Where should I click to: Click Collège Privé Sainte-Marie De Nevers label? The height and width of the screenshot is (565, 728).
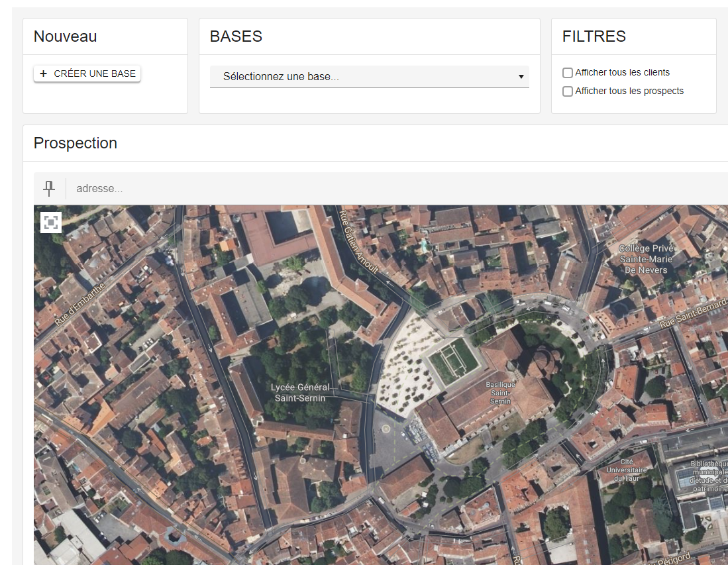coord(646,259)
